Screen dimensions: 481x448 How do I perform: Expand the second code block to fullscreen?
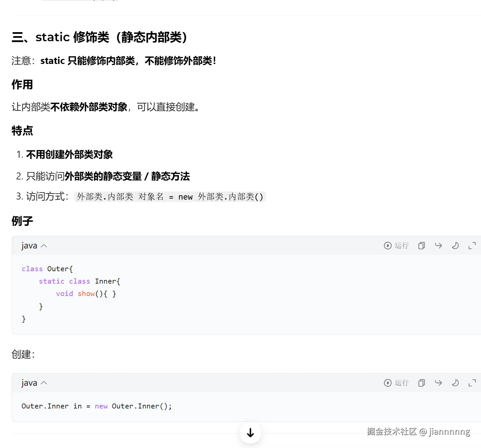click(x=472, y=383)
